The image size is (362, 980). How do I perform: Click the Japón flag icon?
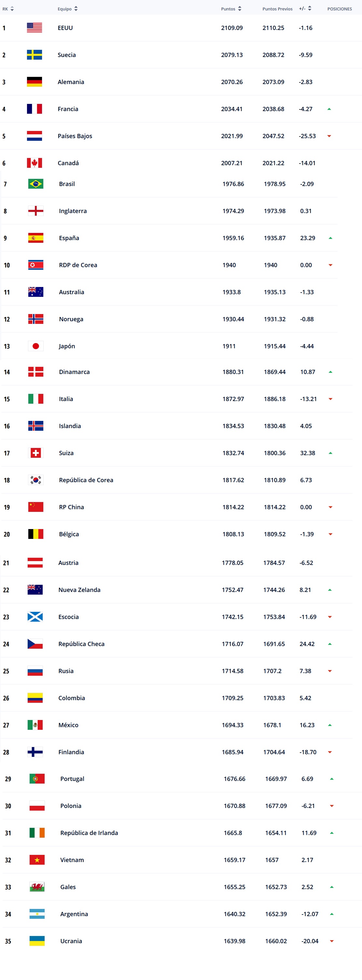(x=36, y=346)
